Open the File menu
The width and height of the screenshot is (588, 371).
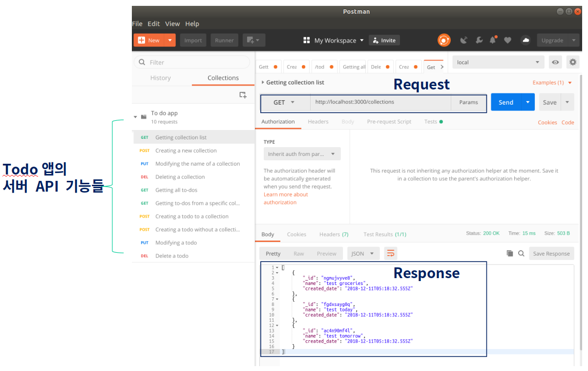(x=137, y=23)
